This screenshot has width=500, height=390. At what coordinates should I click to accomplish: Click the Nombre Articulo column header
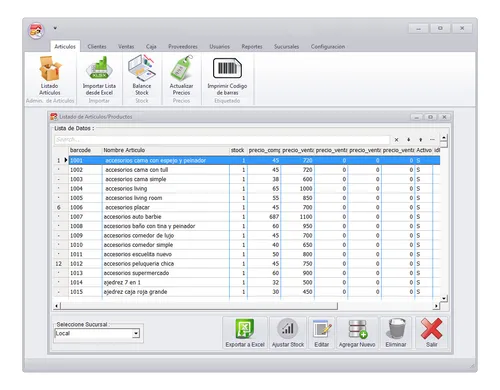click(x=166, y=150)
